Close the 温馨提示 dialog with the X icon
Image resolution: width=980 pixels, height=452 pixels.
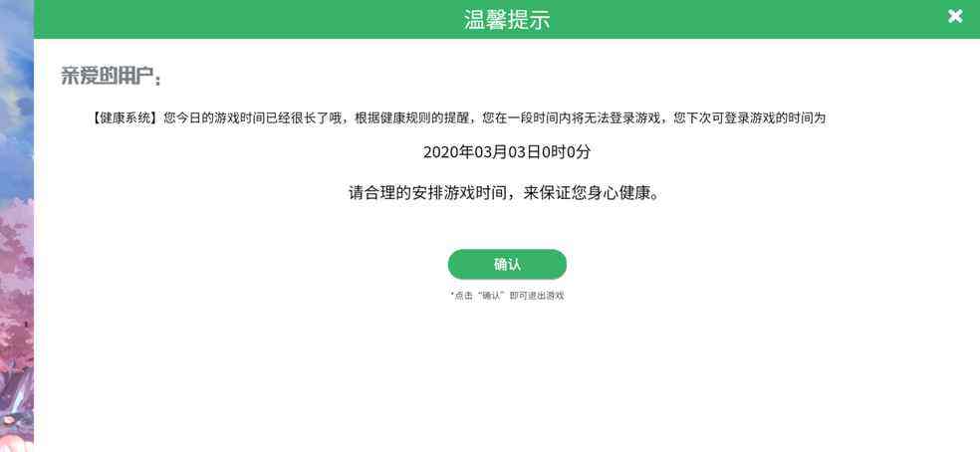(954, 16)
